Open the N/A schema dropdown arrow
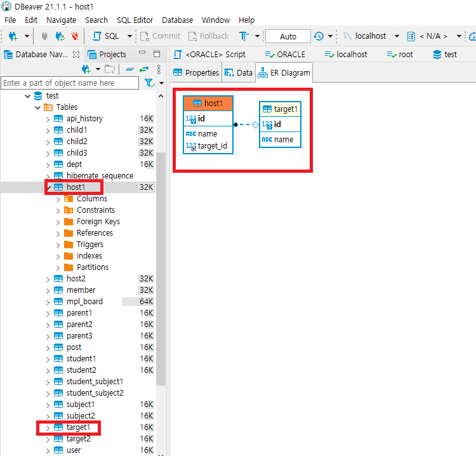 click(459, 36)
